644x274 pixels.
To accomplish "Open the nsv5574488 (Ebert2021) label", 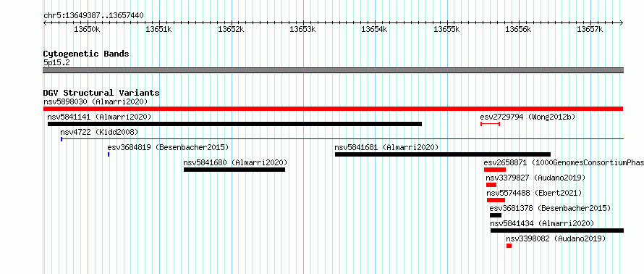I will pos(534,193).
